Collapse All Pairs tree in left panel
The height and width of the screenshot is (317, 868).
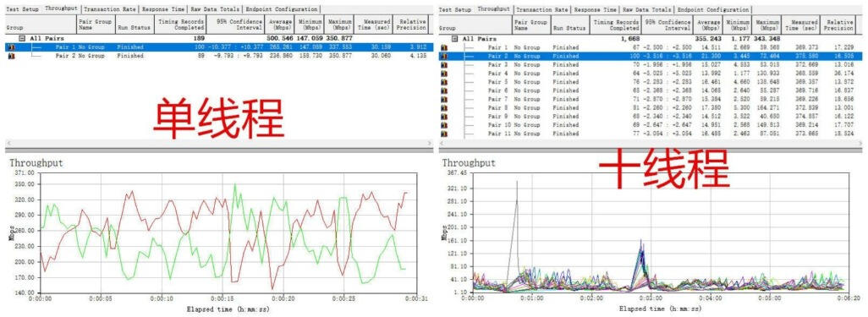23,38
